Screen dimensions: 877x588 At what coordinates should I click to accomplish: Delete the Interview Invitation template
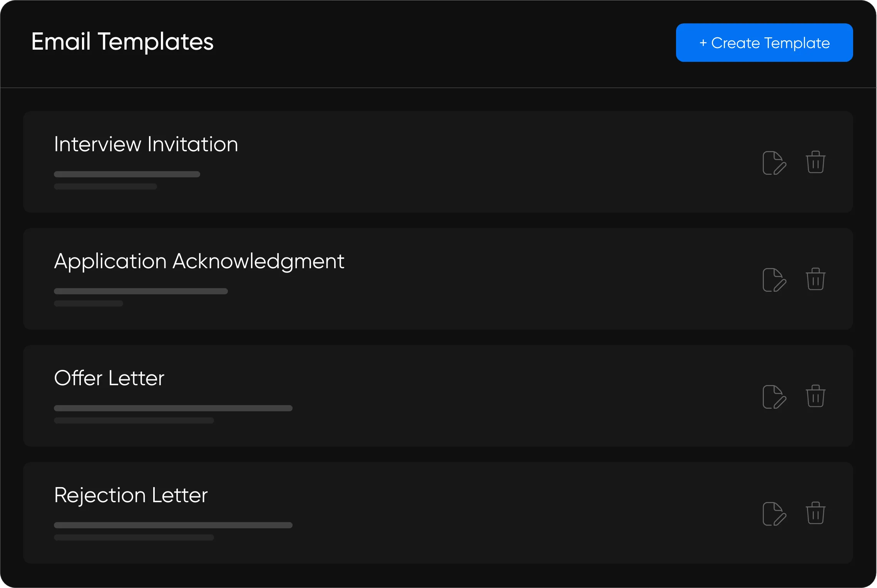[815, 162]
